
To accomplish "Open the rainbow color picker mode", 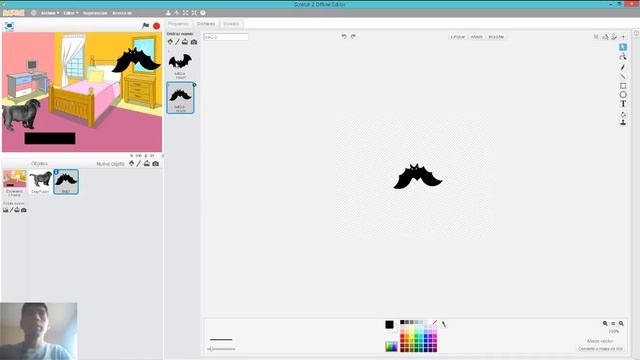I will [391, 347].
